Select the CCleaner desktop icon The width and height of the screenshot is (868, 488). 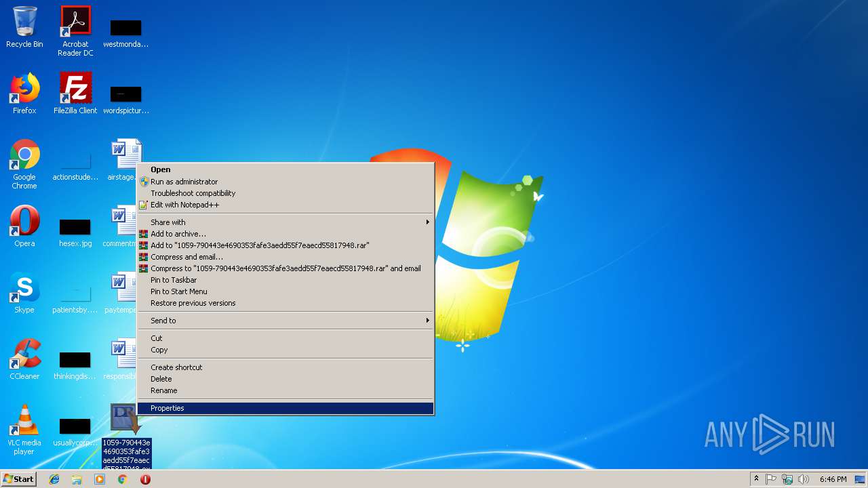(x=24, y=359)
